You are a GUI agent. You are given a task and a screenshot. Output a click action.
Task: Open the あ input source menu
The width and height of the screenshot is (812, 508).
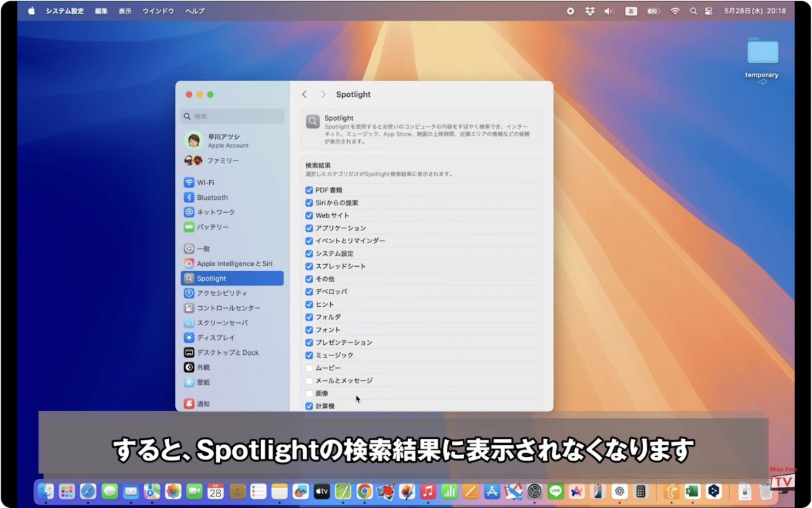[x=631, y=11]
